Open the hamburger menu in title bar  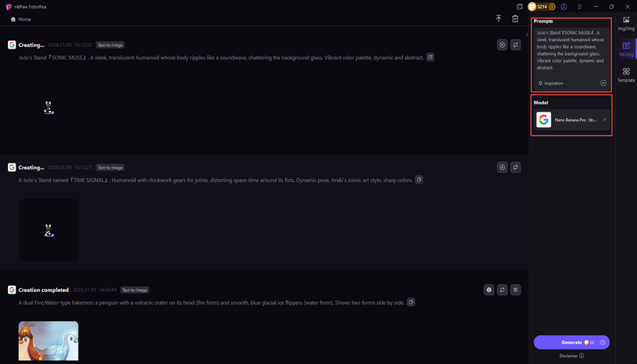(580, 6)
